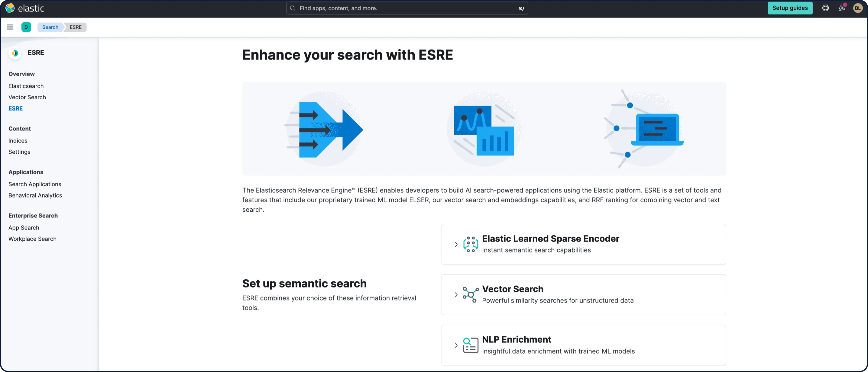868x372 pixels.
Task: Focus the Find apps, content search field
Action: [407, 8]
